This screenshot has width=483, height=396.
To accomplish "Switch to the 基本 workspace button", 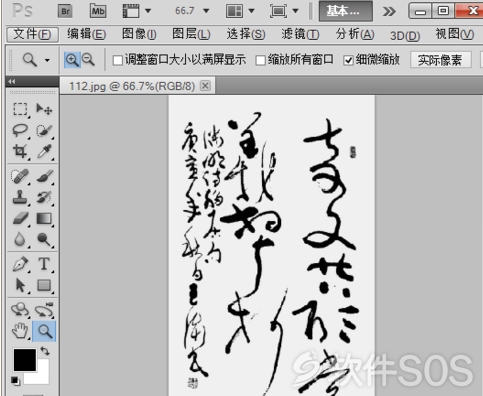I will click(x=346, y=11).
